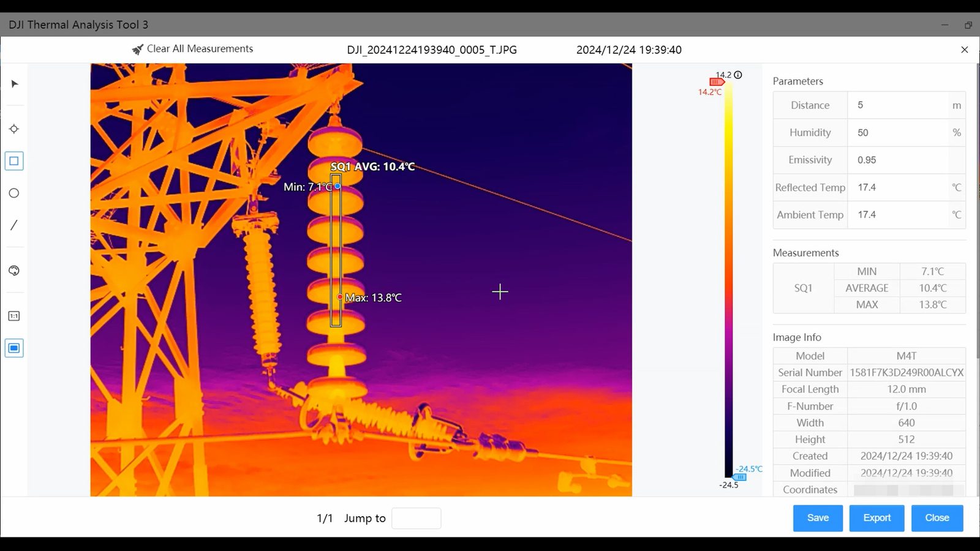980x551 pixels.
Task: Click the info icon next to 14.2
Action: [738, 75]
